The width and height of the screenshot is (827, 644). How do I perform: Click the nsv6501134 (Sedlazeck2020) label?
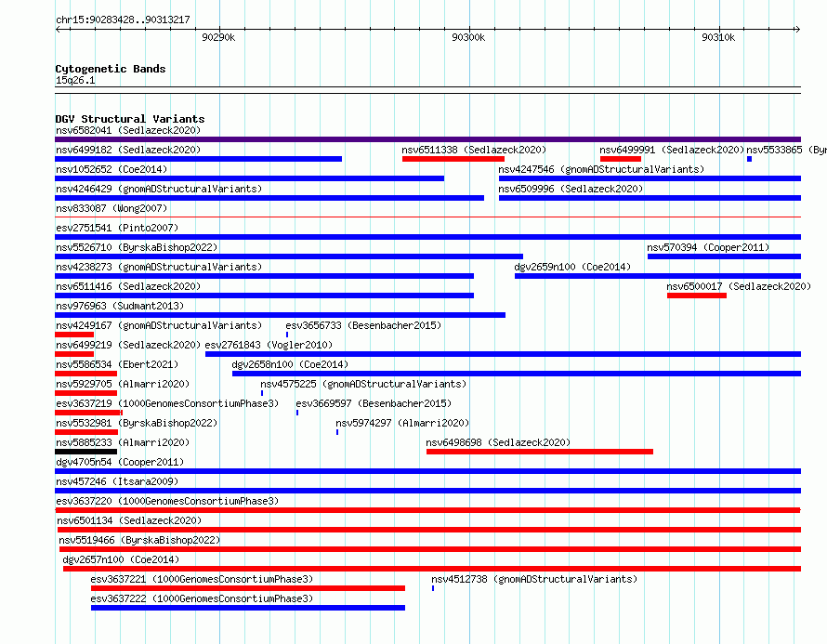pyautogui.click(x=130, y=520)
